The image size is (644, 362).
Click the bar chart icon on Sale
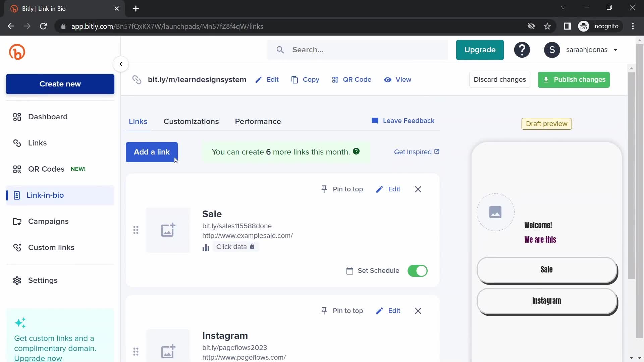tap(206, 247)
